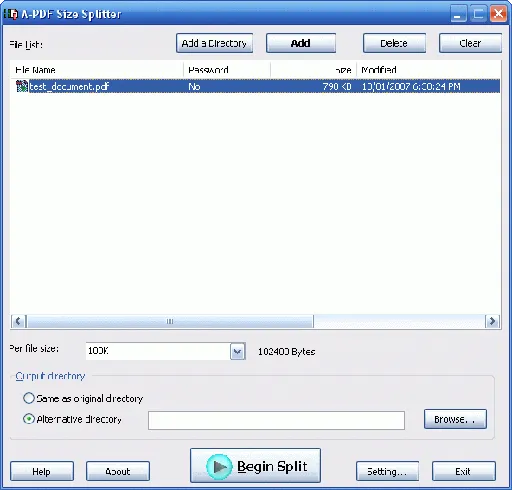Click the horizontal scrollbar left arrow
512x490 pixels.
tap(18, 321)
